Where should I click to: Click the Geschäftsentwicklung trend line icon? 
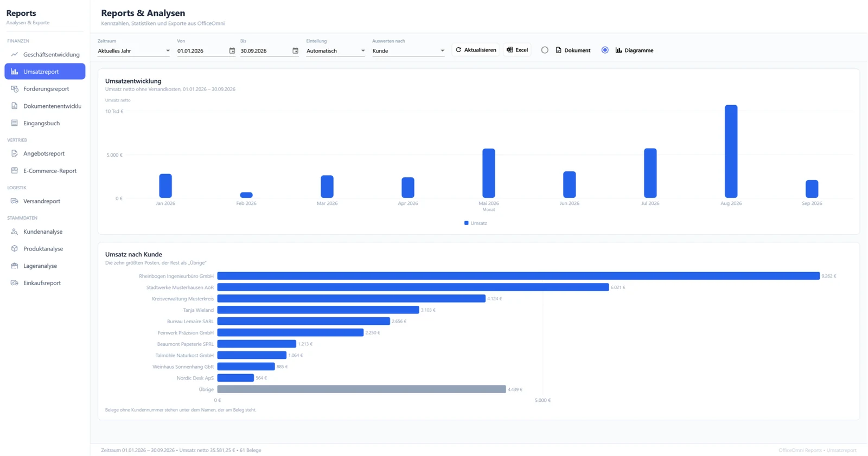tap(15, 54)
